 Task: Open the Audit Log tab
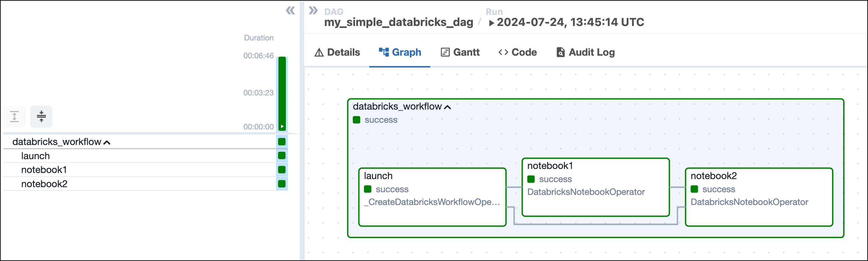[x=586, y=52]
